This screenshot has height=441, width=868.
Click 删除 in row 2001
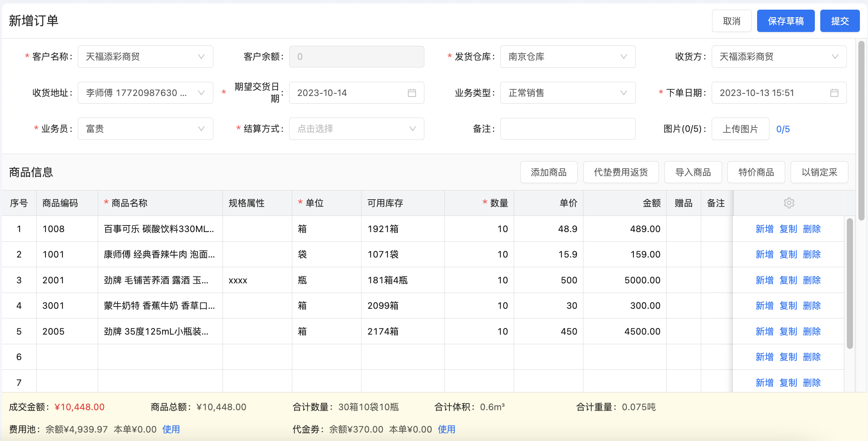pos(812,280)
